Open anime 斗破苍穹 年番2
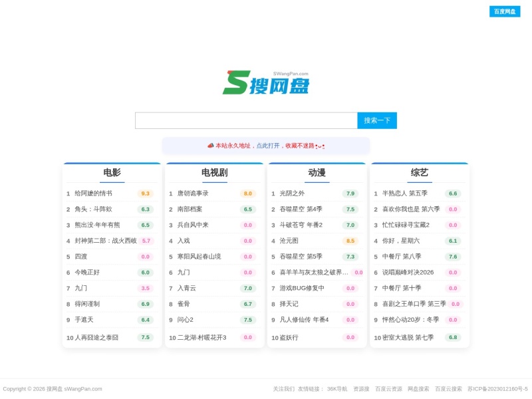 (x=301, y=225)
